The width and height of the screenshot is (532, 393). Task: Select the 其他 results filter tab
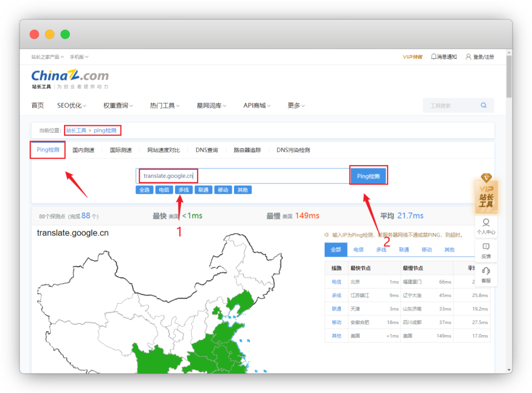tap(449, 250)
